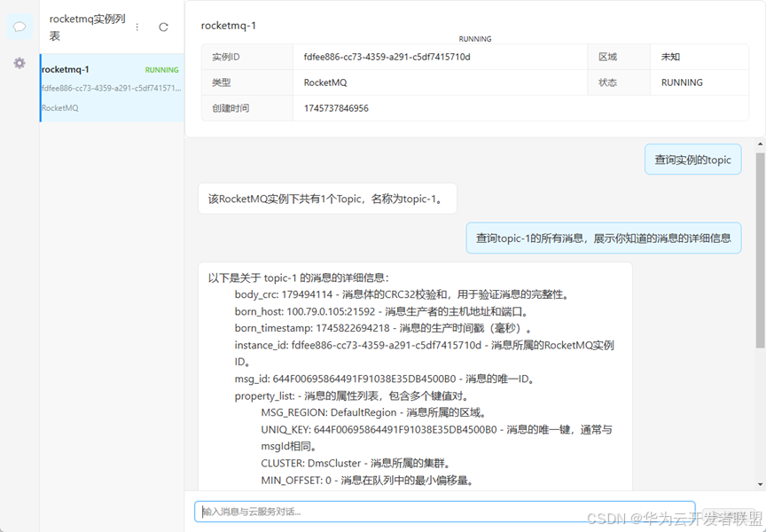Click the MIN_OFFSET 0 line
766x532 pixels.
click(x=367, y=481)
